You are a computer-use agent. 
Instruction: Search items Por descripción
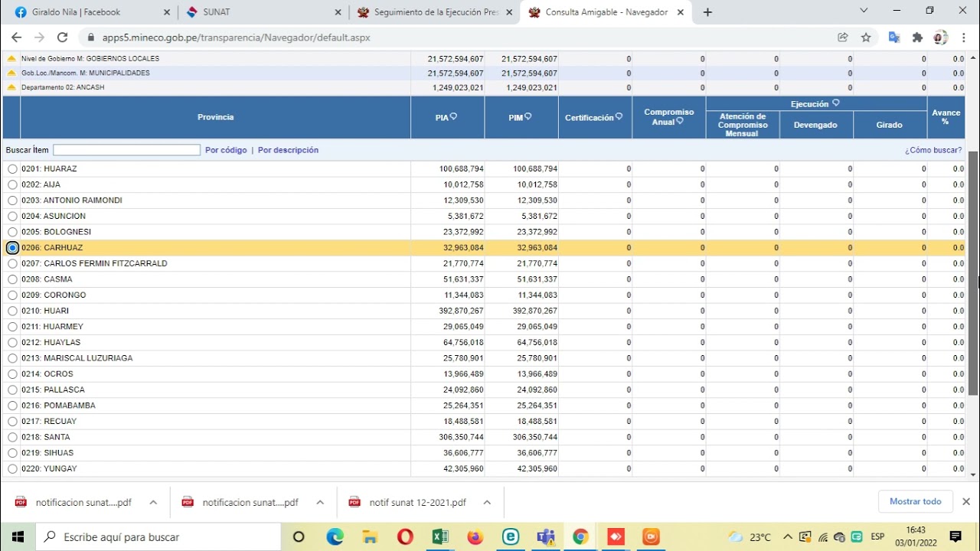288,150
